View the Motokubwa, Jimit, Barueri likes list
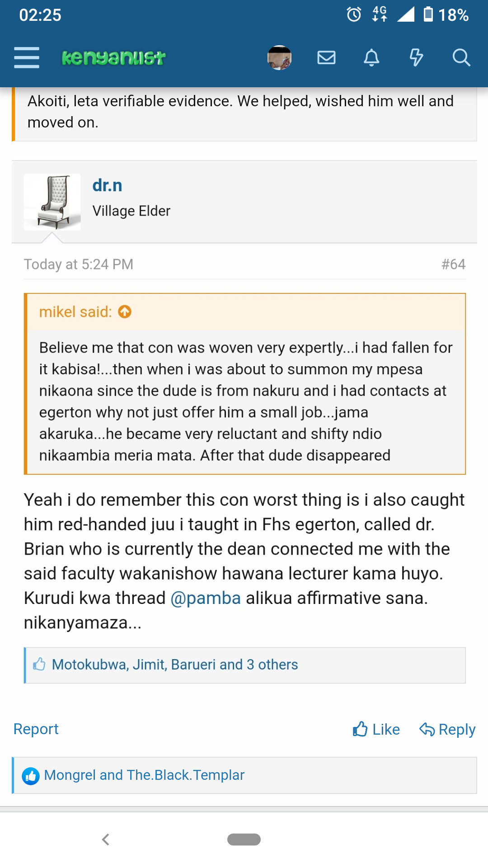This screenshot has width=488, height=868. pos(175,665)
